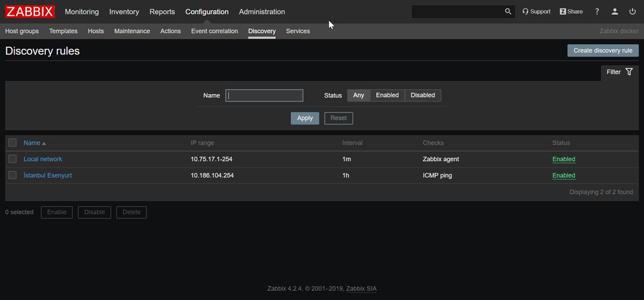This screenshot has height=300, width=644.
Task: Click the search magnifier icon
Action: pyautogui.click(x=508, y=11)
